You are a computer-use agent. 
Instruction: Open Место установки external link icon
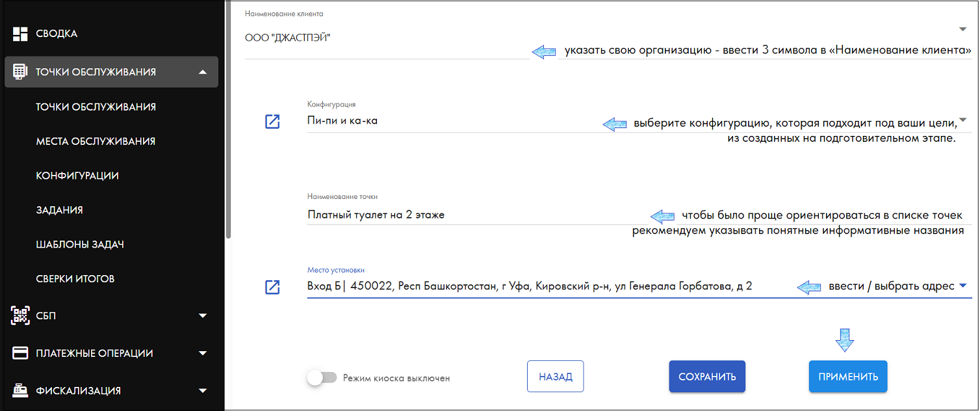pos(272,287)
